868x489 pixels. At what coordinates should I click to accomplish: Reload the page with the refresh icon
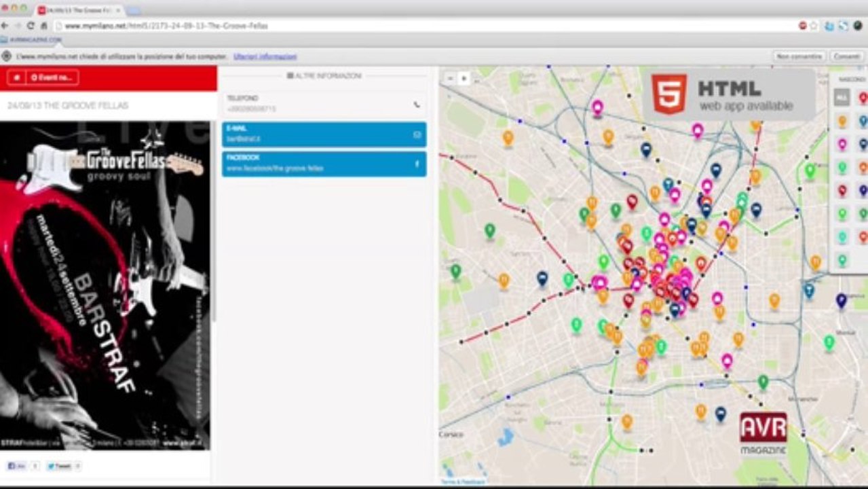tap(31, 26)
